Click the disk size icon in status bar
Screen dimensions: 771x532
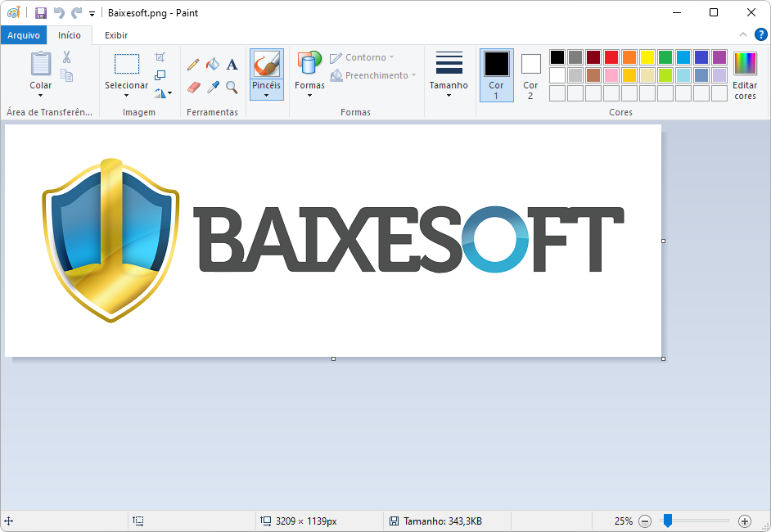394,521
